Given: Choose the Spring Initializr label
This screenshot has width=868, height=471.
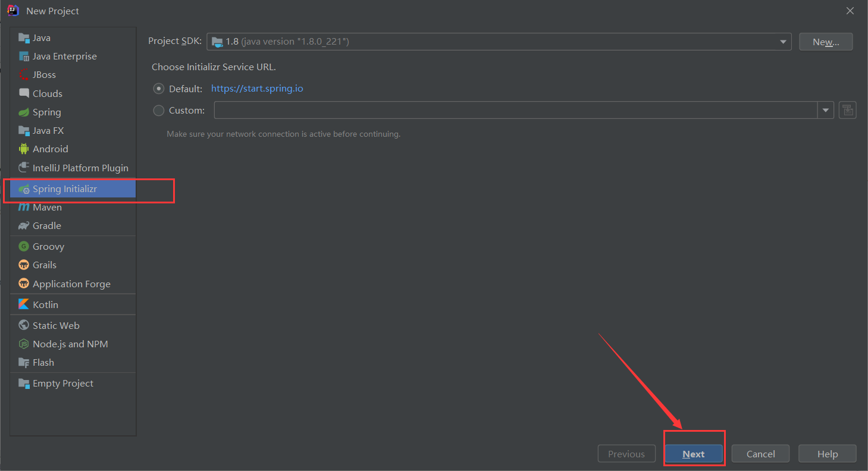Looking at the screenshot, I should point(65,189).
